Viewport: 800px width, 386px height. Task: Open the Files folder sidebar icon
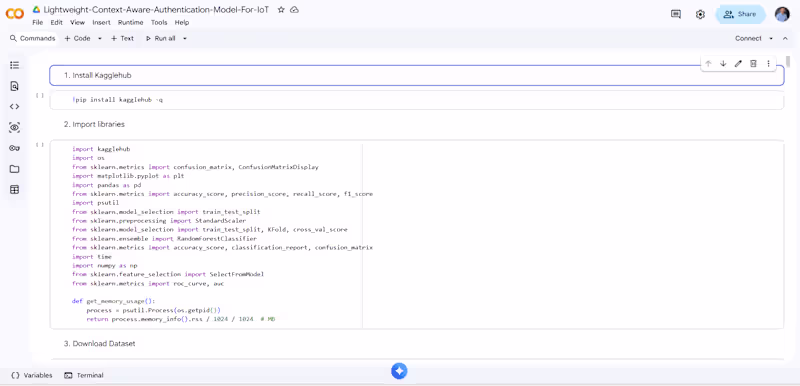click(x=14, y=169)
